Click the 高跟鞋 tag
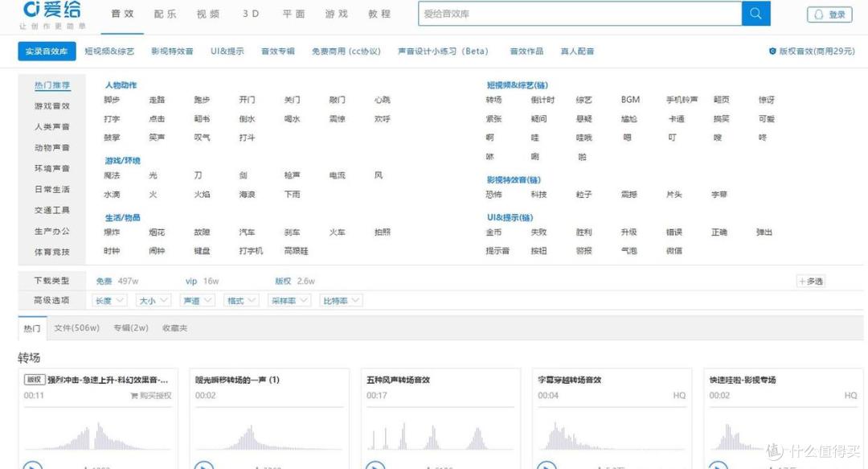The width and height of the screenshot is (868, 469). coord(296,251)
